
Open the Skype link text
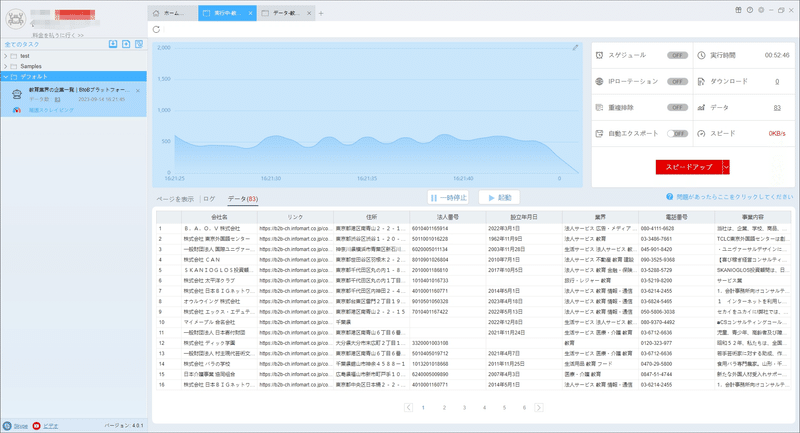[x=20, y=426]
